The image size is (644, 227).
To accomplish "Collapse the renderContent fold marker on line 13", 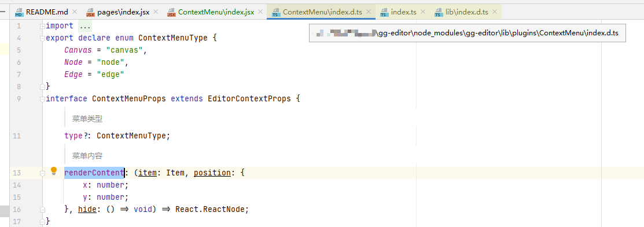I will pos(42,173).
